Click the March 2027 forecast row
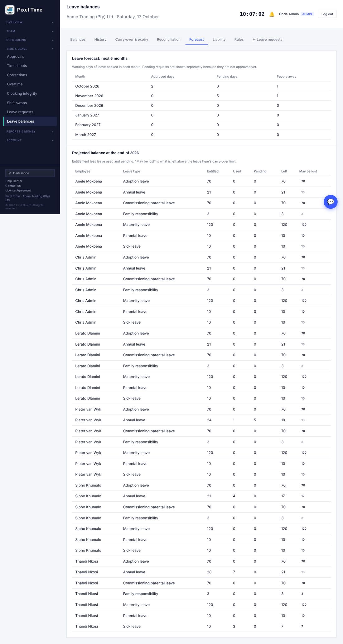This screenshot has width=343, height=644. (x=201, y=135)
